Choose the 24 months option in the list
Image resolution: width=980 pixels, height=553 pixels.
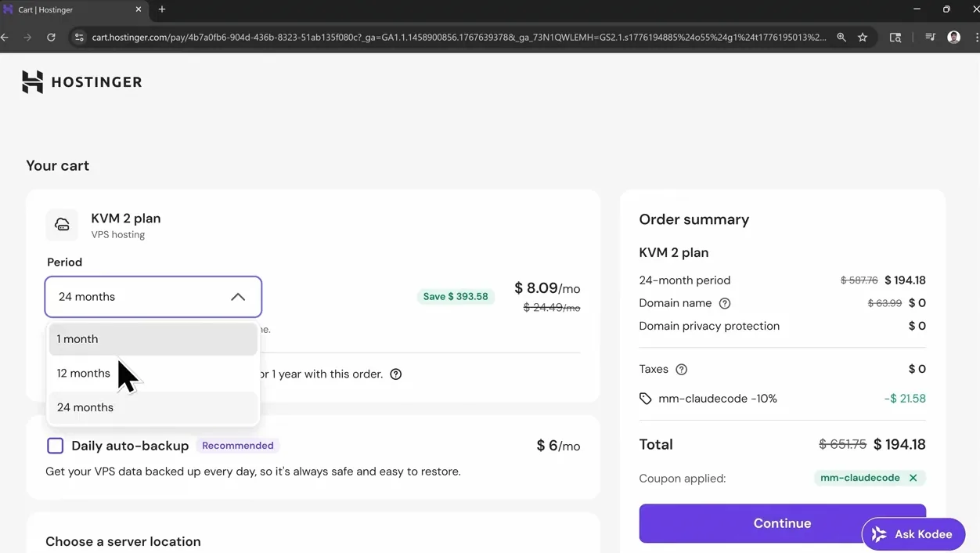point(153,407)
